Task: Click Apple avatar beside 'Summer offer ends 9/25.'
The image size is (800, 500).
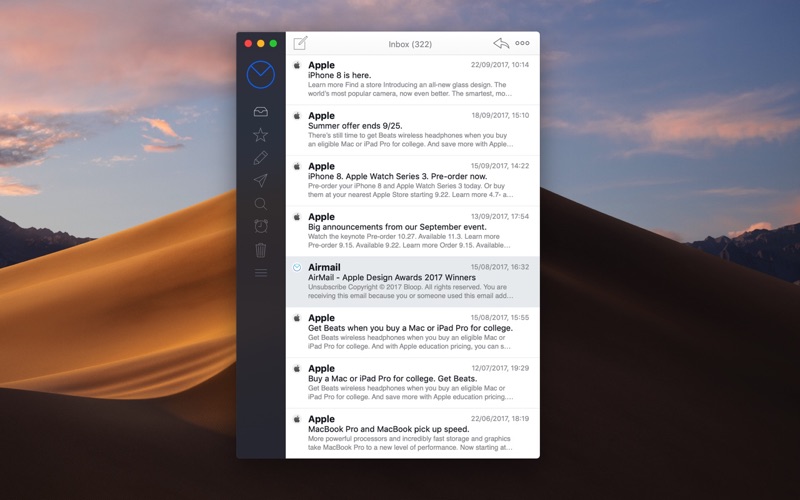Action: point(297,115)
